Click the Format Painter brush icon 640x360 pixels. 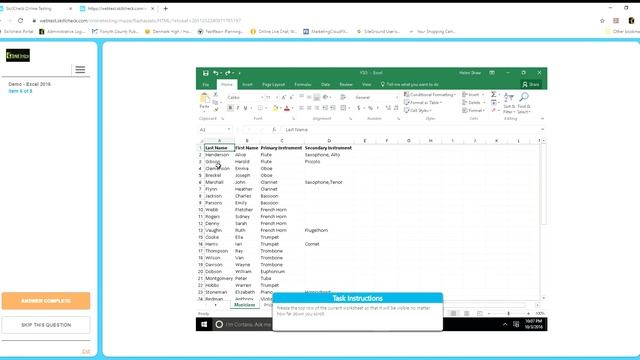click(216, 109)
